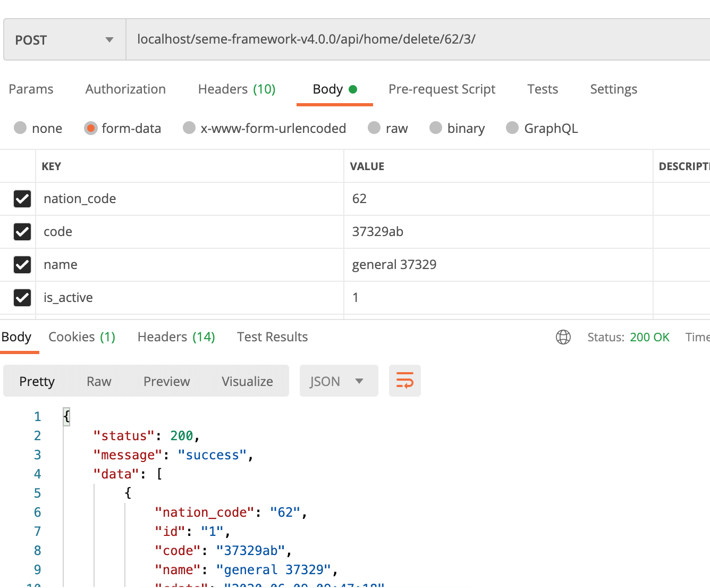
Task: Select the request Body tab
Action: pyautogui.click(x=334, y=89)
